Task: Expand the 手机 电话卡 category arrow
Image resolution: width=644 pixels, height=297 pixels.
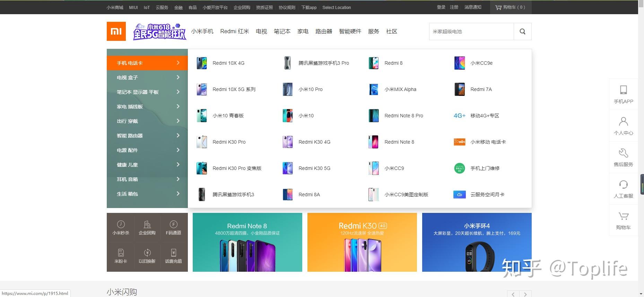Action: tap(178, 63)
